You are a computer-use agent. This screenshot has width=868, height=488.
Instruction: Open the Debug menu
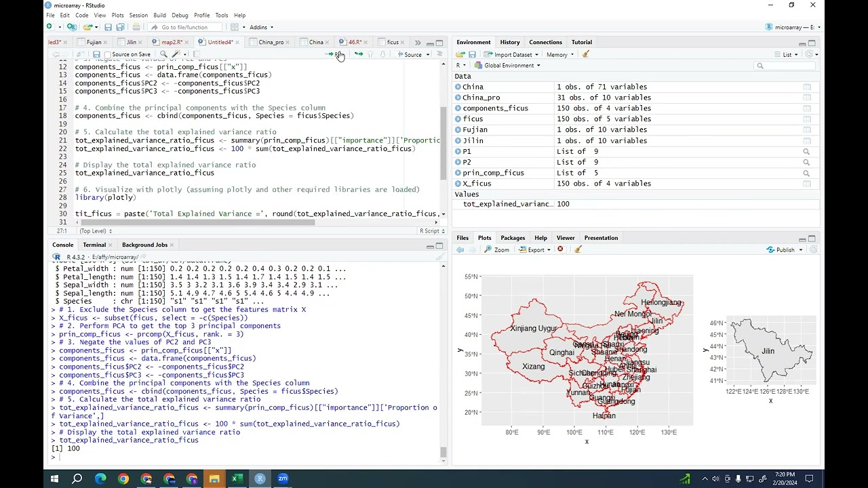coord(180,15)
